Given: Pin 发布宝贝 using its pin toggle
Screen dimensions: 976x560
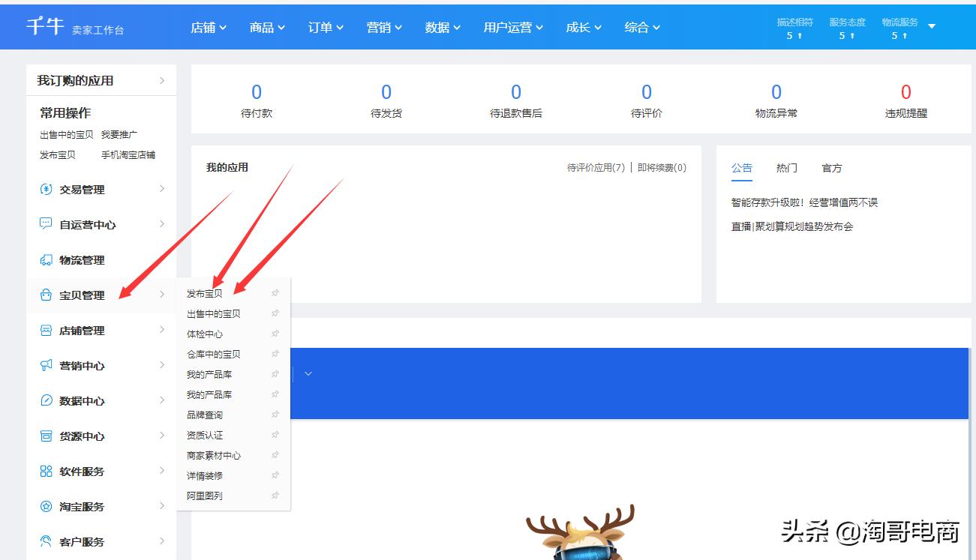Looking at the screenshot, I should [x=275, y=293].
